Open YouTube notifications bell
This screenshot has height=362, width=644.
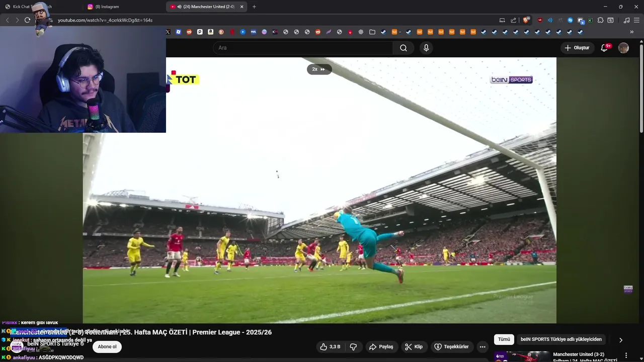[605, 48]
